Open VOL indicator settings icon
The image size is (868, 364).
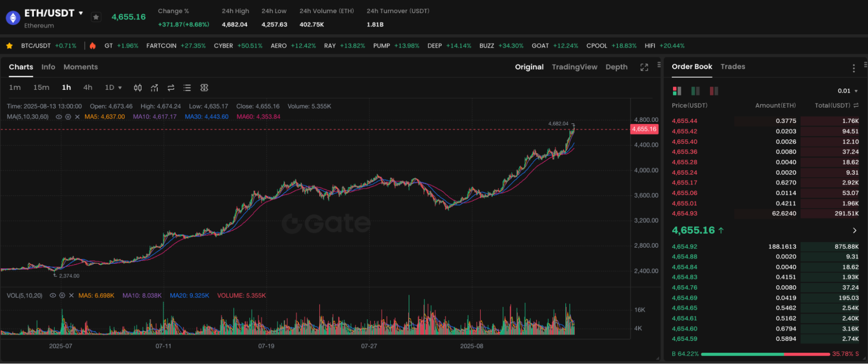62,295
